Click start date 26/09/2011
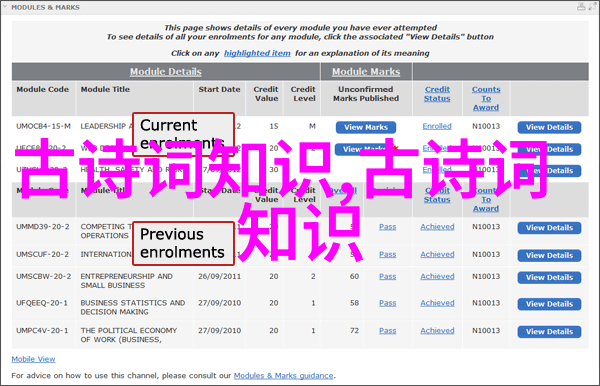 219,276
